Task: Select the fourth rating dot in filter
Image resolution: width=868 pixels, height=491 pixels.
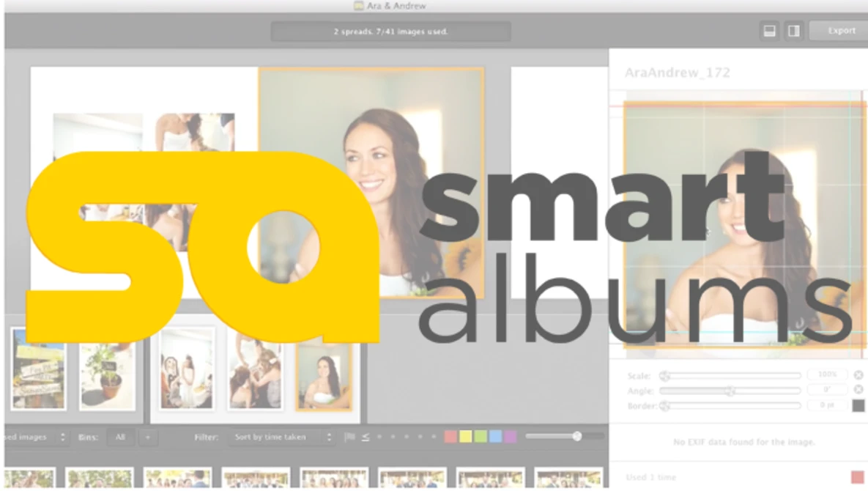Action: [x=420, y=437]
